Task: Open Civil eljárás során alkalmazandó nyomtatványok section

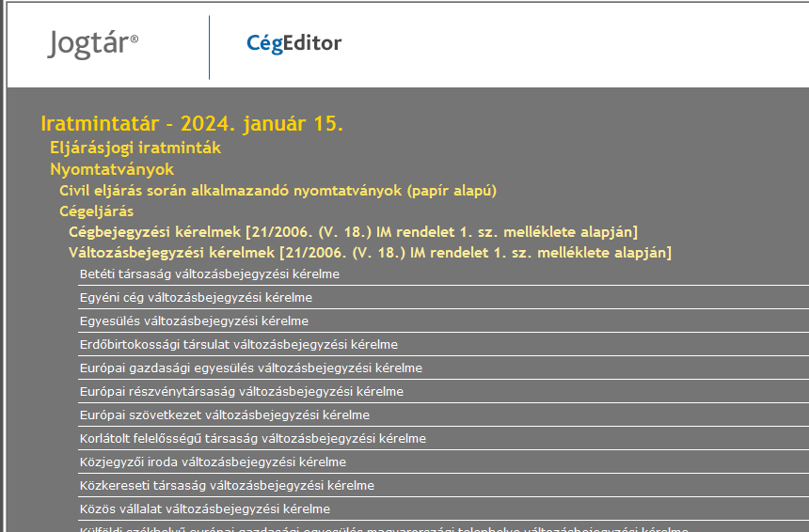Action: click(278, 190)
